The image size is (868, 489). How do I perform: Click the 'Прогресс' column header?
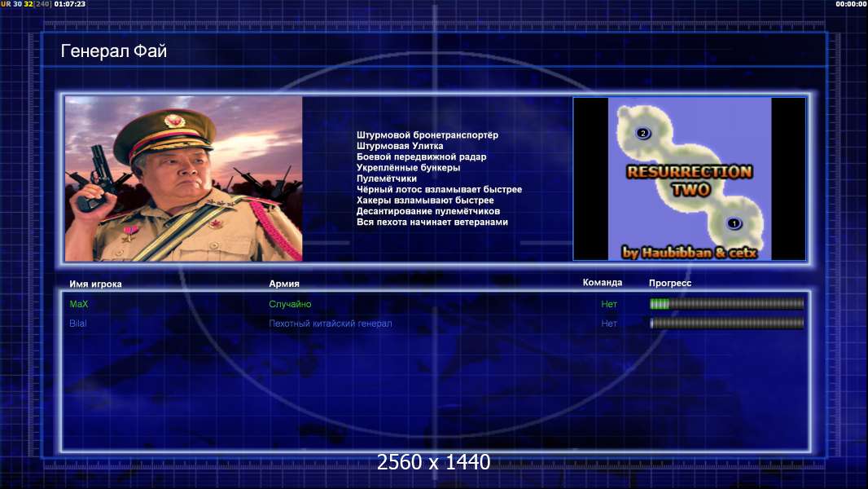point(670,283)
